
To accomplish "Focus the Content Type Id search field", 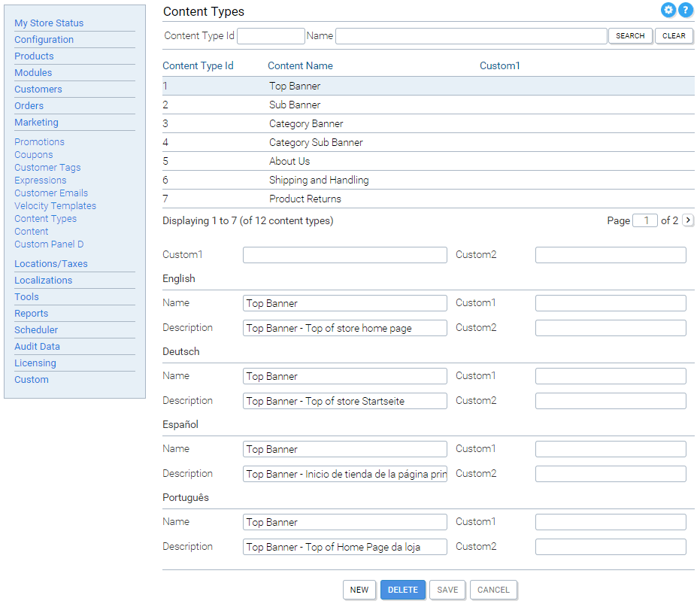I will pyautogui.click(x=271, y=36).
